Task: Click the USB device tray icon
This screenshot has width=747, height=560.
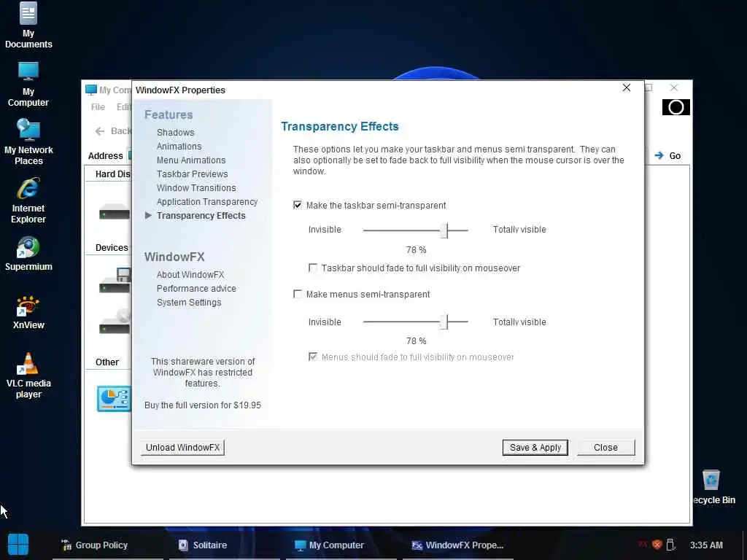Action: [671, 545]
